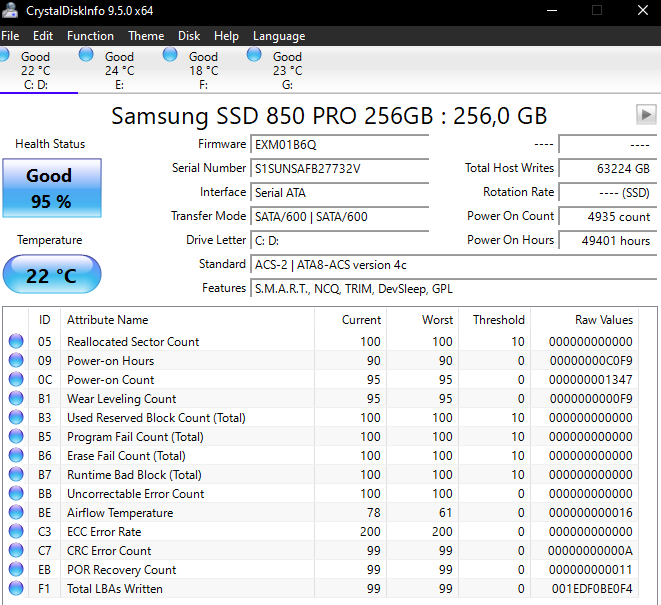This screenshot has width=661, height=605.
Task: Click status orb of Airflow Temperature row
Action: click(16, 512)
